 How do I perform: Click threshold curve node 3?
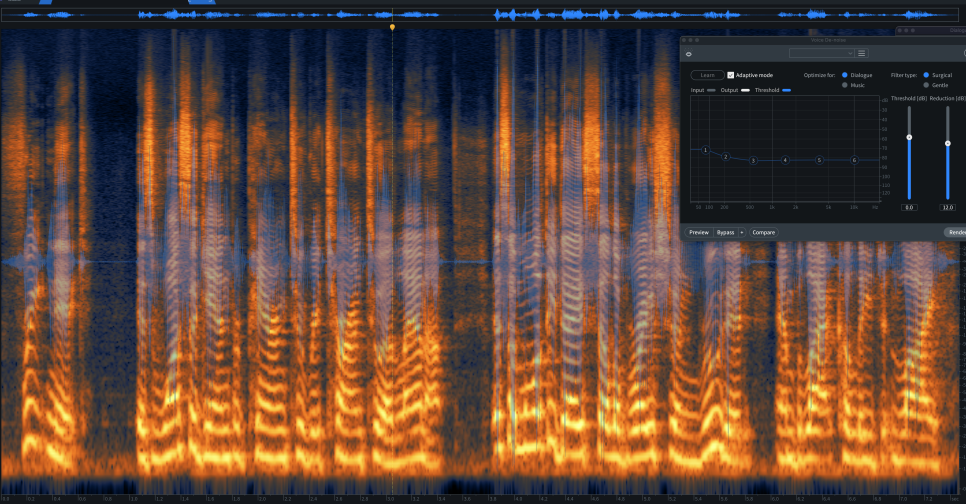click(x=753, y=160)
